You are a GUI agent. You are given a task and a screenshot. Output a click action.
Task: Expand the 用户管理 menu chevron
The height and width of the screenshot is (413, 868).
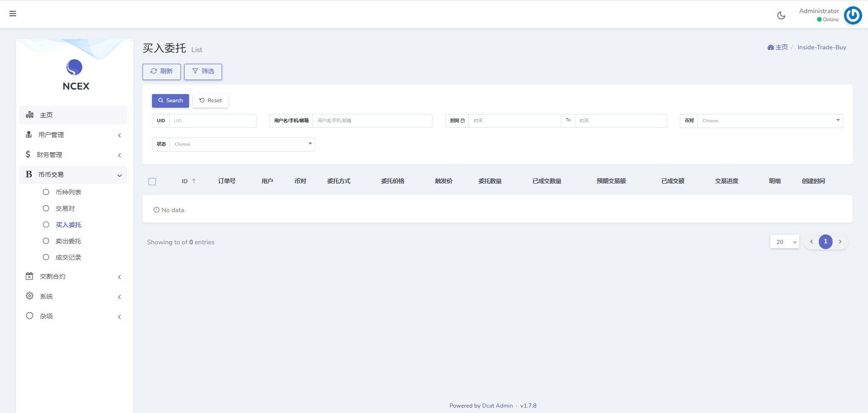(x=119, y=135)
